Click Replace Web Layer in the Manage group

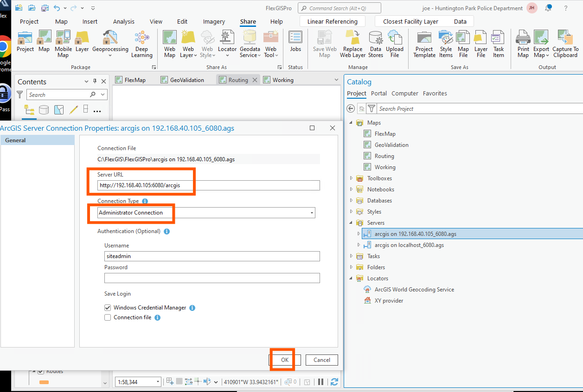point(353,44)
